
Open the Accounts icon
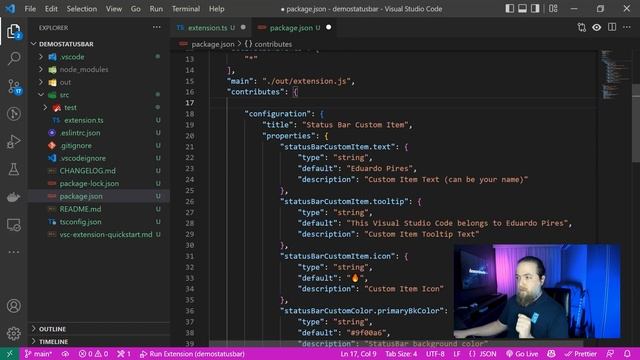pyautogui.click(x=14, y=306)
